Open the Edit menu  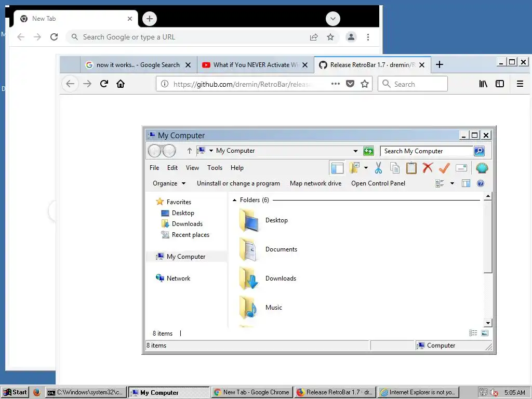pos(172,168)
